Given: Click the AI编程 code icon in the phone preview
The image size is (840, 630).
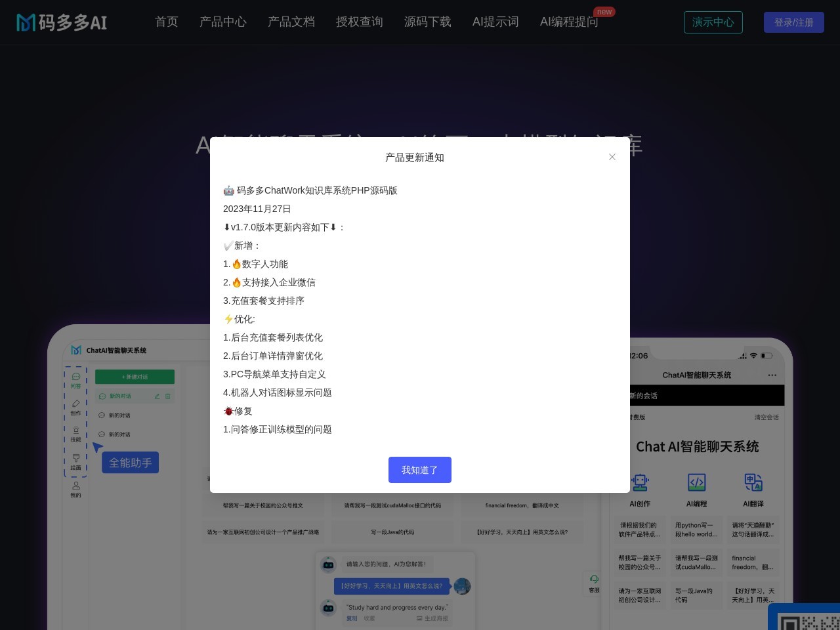Looking at the screenshot, I should point(696,482).
